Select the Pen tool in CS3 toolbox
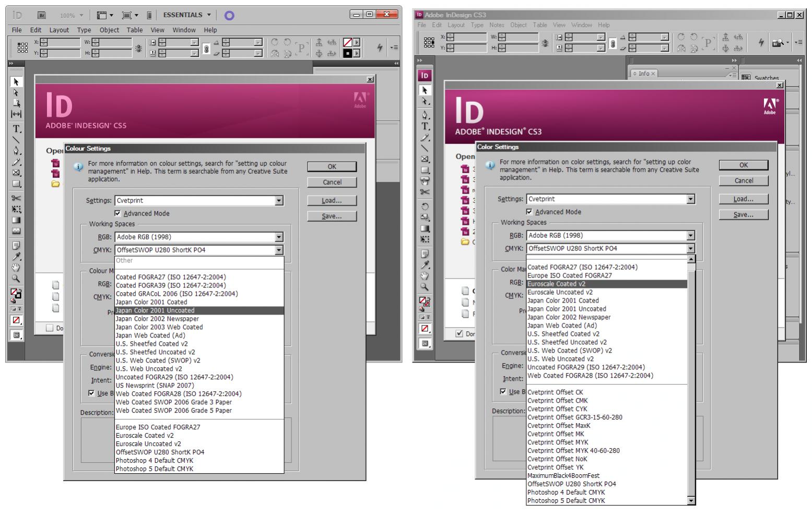 click(x=425, y=115)
